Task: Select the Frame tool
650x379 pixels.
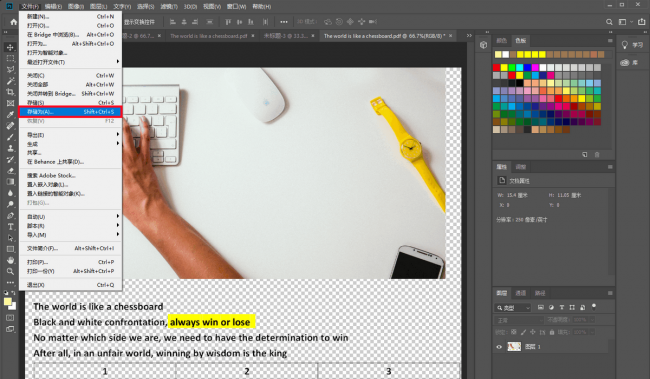Action: click(10, 103)
